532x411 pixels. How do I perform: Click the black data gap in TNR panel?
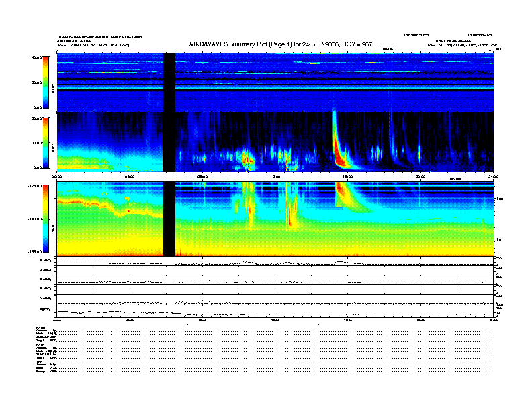(x=169, y=219)
